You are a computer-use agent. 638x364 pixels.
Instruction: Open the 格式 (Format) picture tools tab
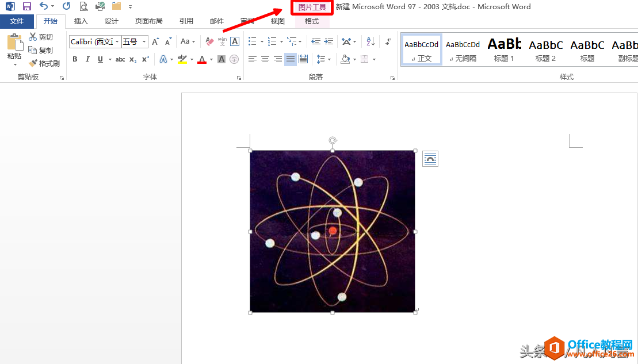click(x=312, y=21)
